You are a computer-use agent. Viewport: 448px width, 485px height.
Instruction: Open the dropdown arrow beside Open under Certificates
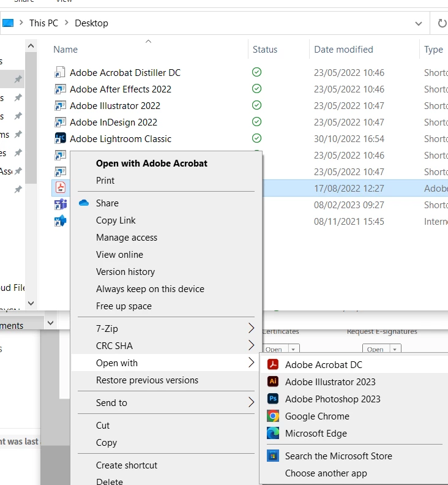pos(293,349)
